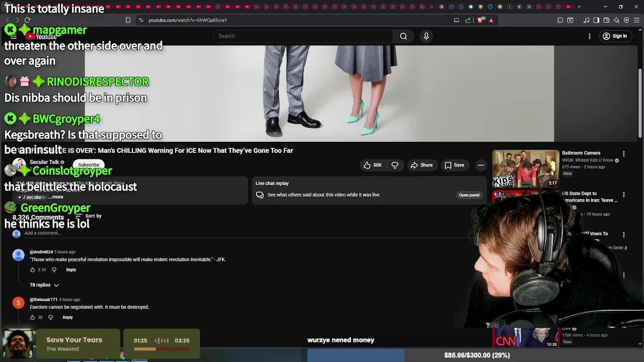Open the Secular Talk channel name
This screenshot has height=362, width=644.
pyautogui.click(x=44, y=162)
